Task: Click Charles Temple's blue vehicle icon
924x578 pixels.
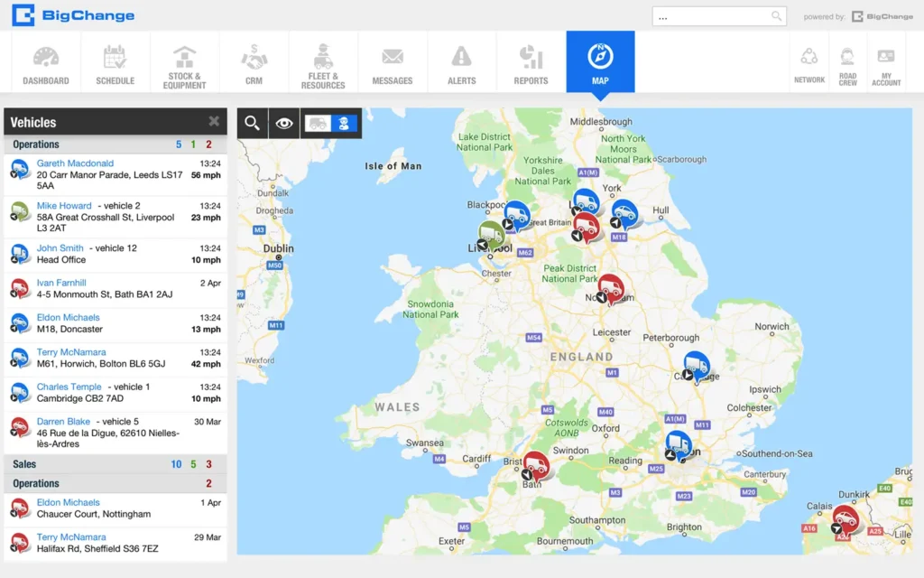Action: point(20,393)
